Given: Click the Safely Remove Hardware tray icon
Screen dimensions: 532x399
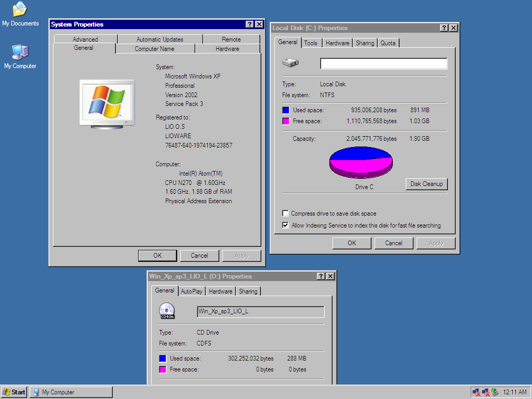Looking at the screenshot, I should (x=495, y=392).
